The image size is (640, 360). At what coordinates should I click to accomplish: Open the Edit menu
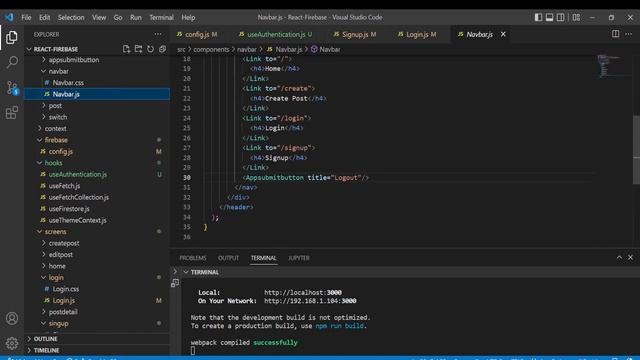click(44, 18)
